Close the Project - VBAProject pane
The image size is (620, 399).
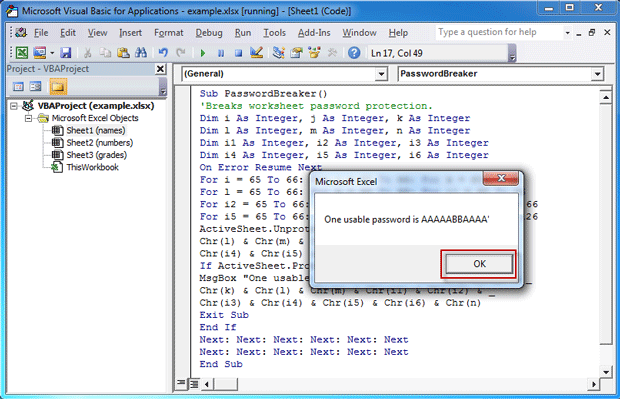click(160, 69)
